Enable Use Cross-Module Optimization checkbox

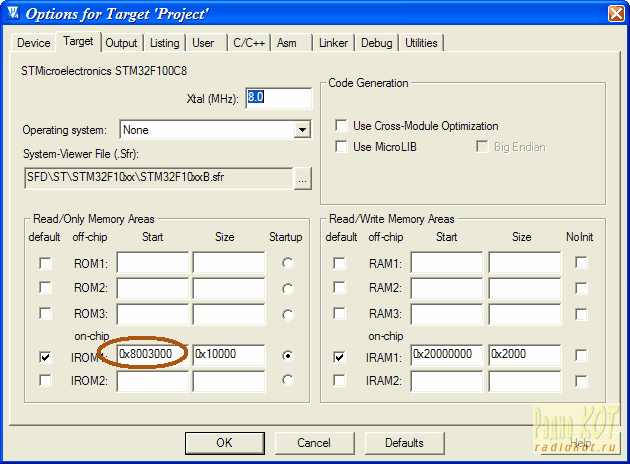pyautogui.click(x=340, y=126)
